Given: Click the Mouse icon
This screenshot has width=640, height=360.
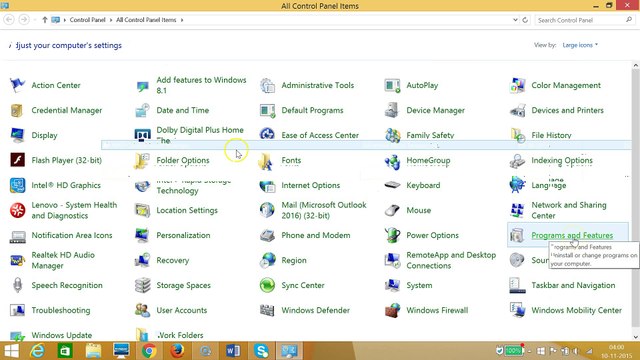Looking at the screenshot, I should (392, 210).
